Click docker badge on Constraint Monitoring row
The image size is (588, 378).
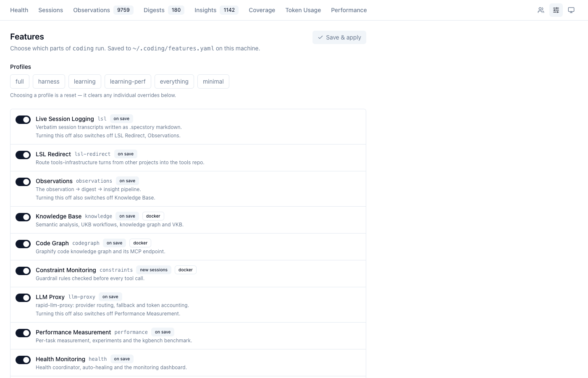186,270
